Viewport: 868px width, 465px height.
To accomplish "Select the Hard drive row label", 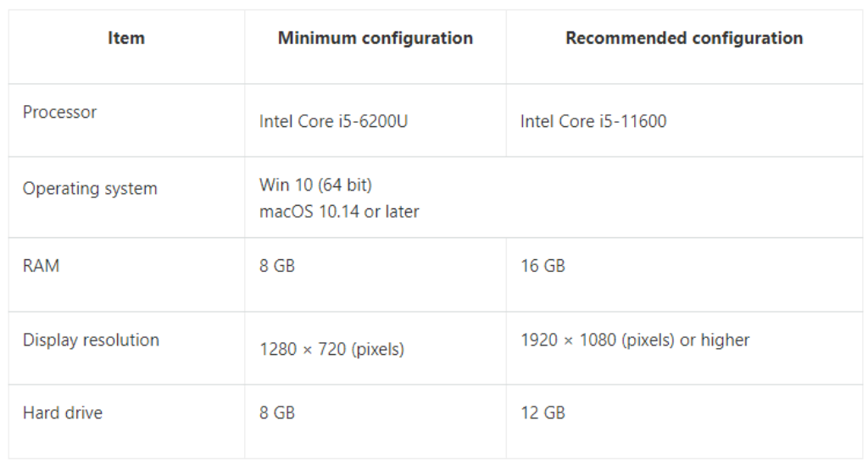I will pyautogui.click(x=63, y=413).
